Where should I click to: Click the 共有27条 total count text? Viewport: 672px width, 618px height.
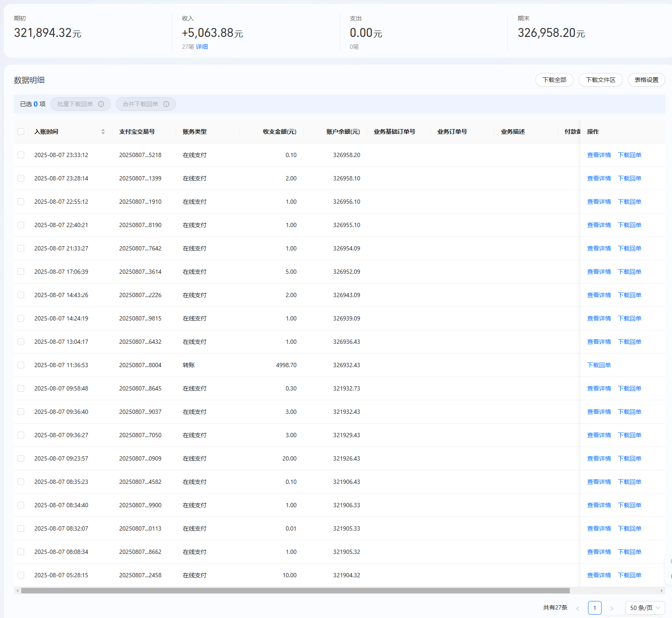click(x=555, y=608)
